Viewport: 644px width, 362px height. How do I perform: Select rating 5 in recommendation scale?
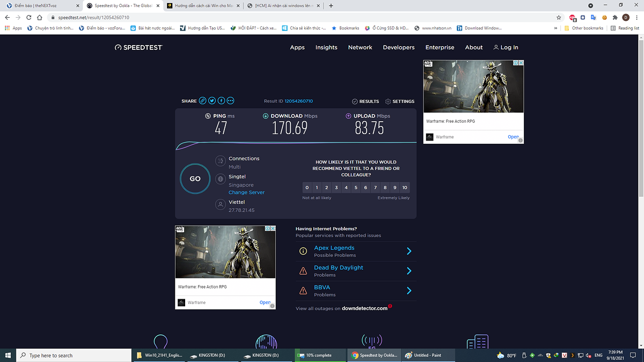tap(356, 187)
